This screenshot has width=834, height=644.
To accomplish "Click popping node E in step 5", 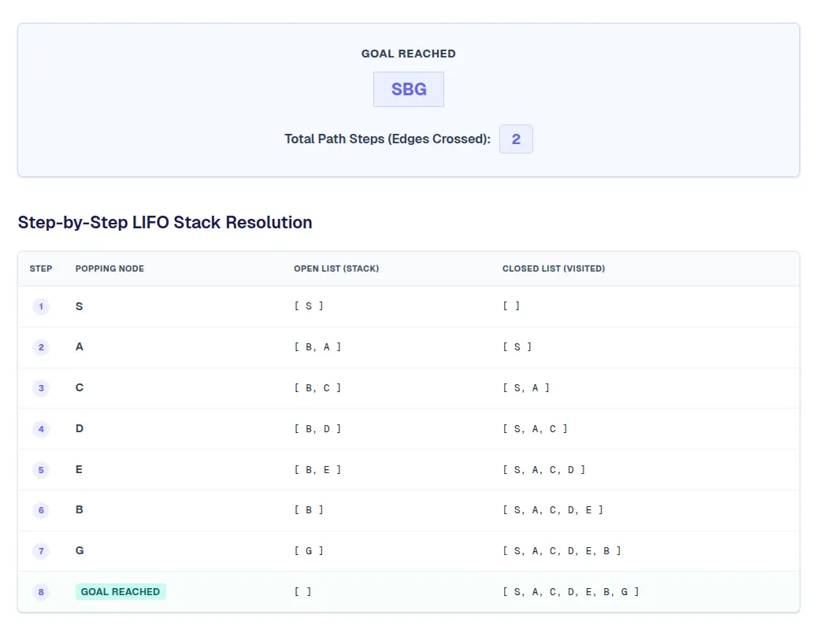I will [x=79, y=469].
